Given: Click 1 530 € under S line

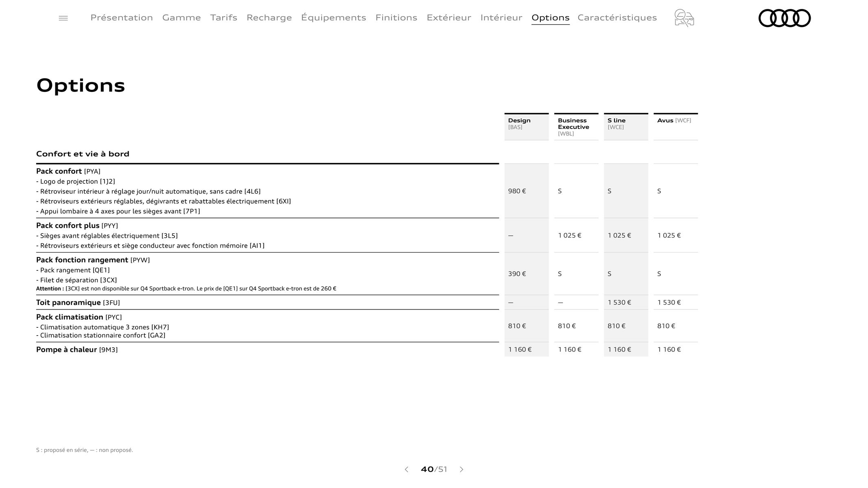Looking at the screenshot, I should click(x=626, y=302).
